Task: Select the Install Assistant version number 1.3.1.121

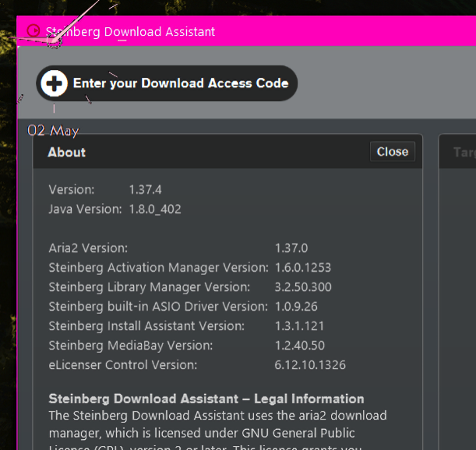Action: (299, 325)
